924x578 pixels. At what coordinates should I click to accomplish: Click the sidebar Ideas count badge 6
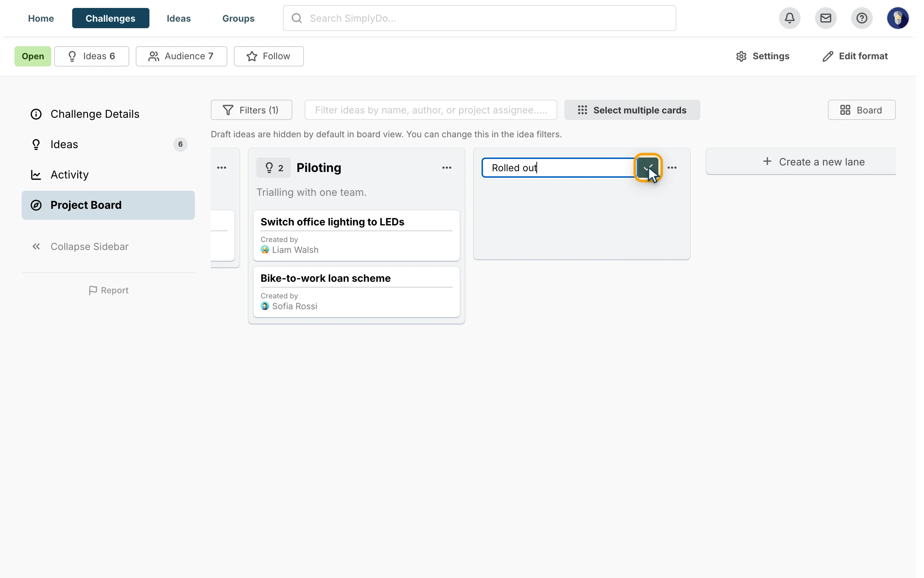(x=180, y=144)
